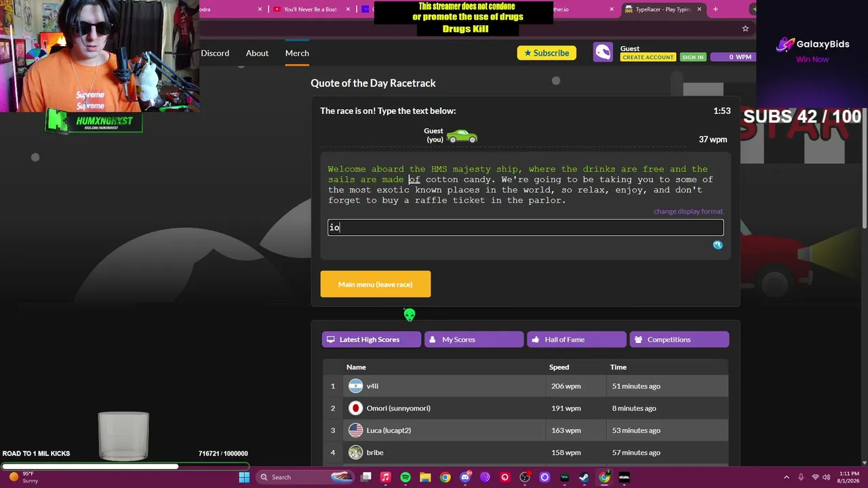Click the "Quote of the Day Racetrack" heading
Viewport: 868px width, 488px height.
pyautogui.click(x=373, y=83)
